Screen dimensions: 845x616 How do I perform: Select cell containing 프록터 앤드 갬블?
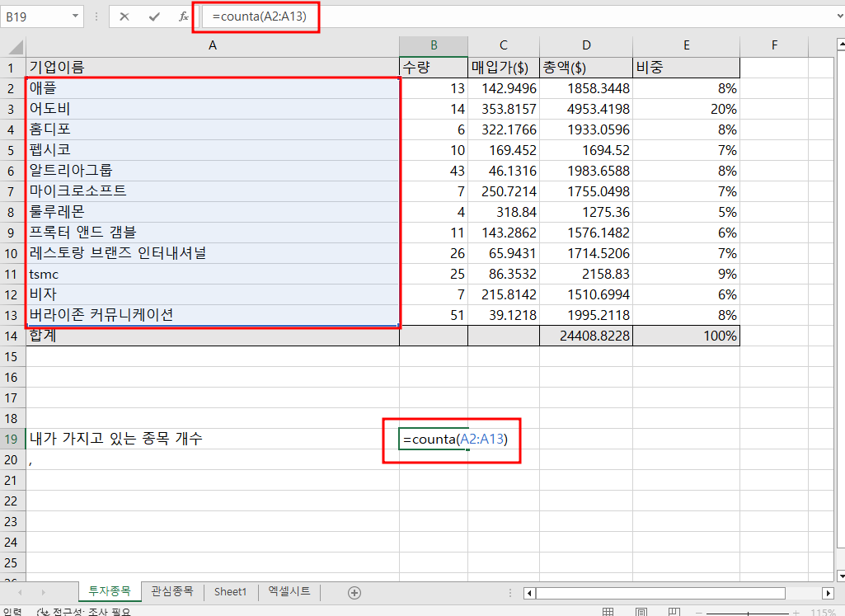pyautogui.click(x=213, y=233)
